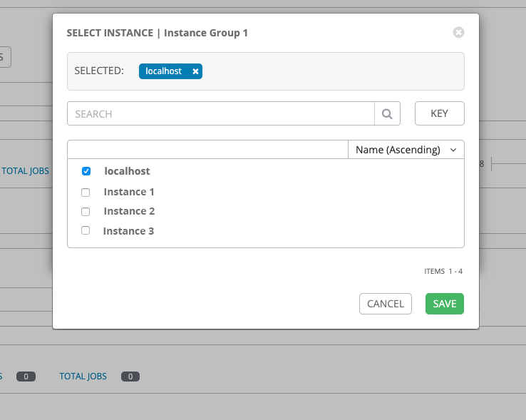Check the Instance 1 checkbox
Image resolution: width=526 pixels, height=420 pixels.
pyautogui.click(x=86, y=192)
